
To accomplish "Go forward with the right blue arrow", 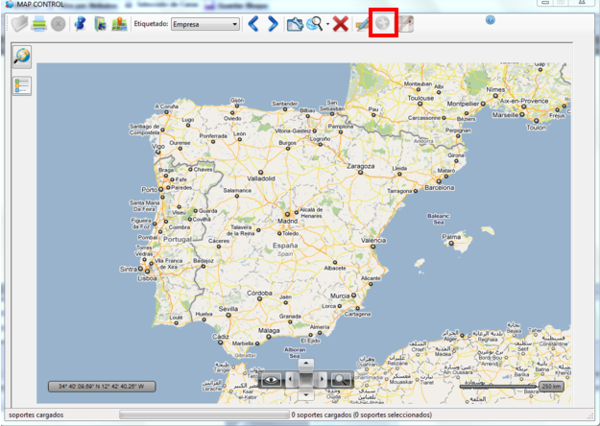I will coord(273,23).
